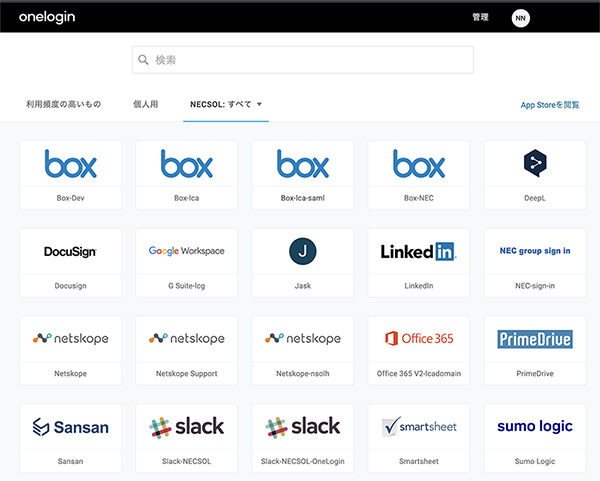The image size is (600, 481).
Task: Click the Sumo Logic label text
Action: point(535,461)
